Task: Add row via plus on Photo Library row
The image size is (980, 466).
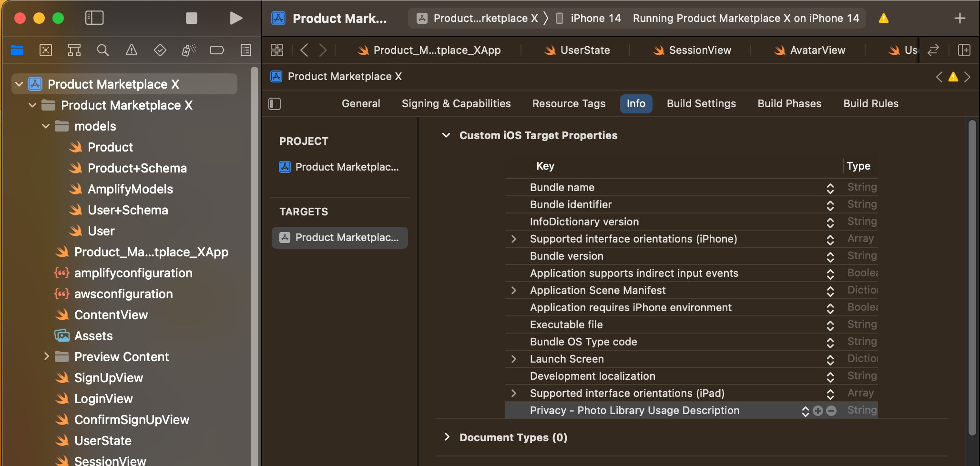Action: (x=818, y=411)
